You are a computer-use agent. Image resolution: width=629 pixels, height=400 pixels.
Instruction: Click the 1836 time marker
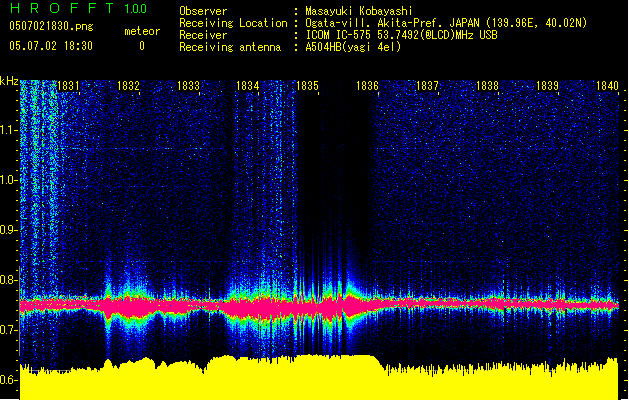[x=367, y=86]
